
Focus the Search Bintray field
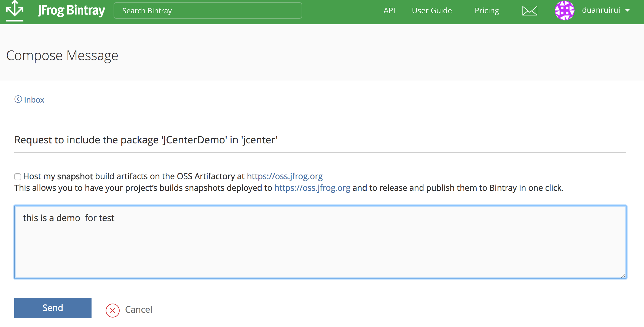click(x=208, y=10)
